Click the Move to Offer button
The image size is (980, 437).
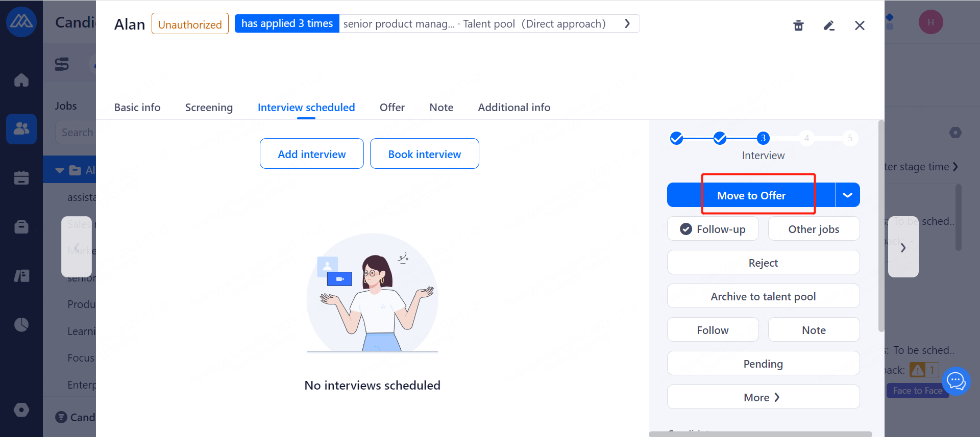pyautogui.click(x=751, y=195)
